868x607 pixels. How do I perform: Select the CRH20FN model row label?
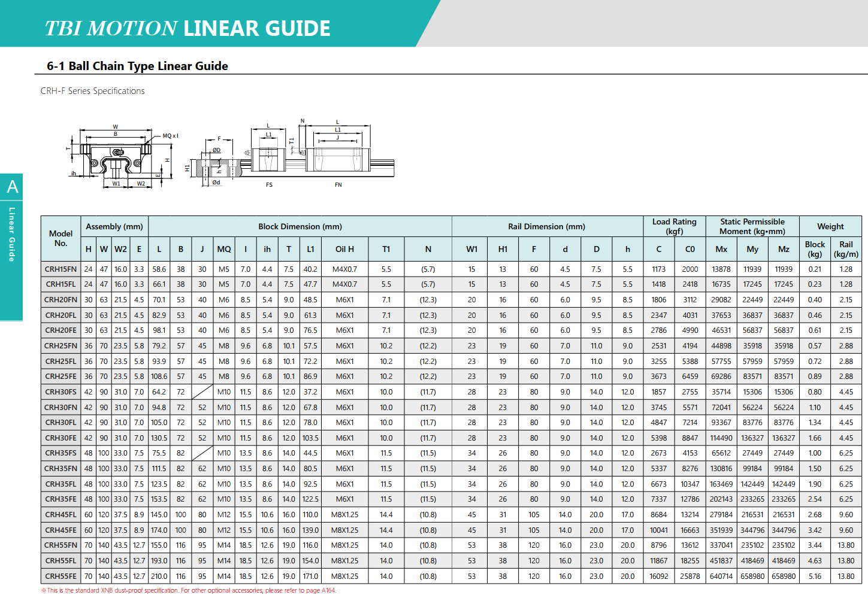[x=61, y=300]
